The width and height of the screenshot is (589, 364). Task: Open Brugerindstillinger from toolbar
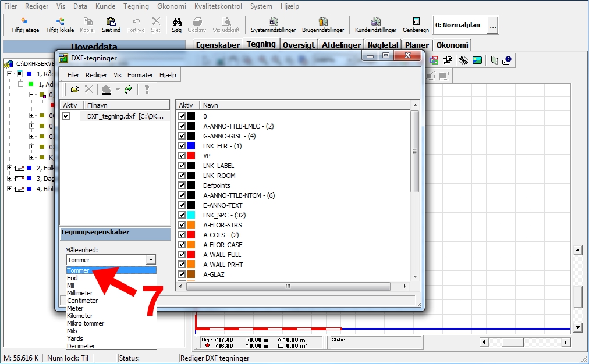click(x=323, y=25)
